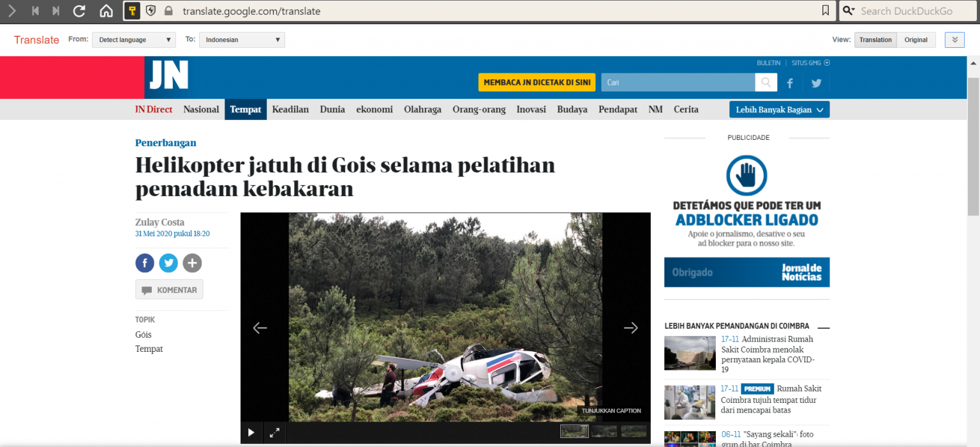Open the To Indonesian language dropdown
Viewport: 980px width, 447px height.
[x=242, y=40]
